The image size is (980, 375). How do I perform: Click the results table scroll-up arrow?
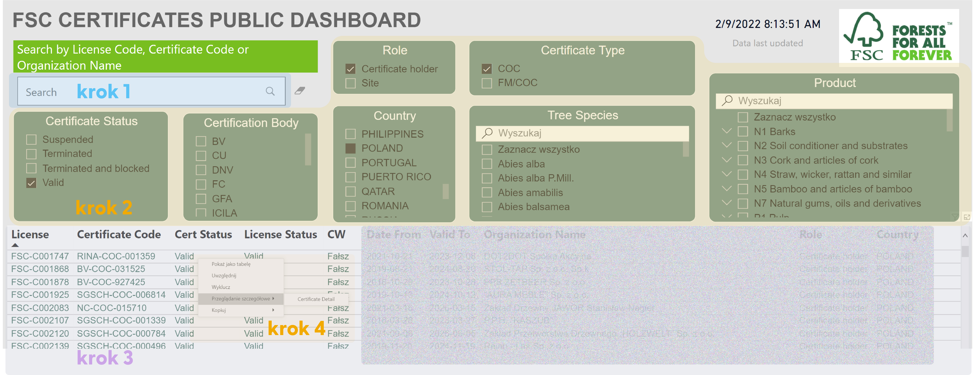point(965,235)
